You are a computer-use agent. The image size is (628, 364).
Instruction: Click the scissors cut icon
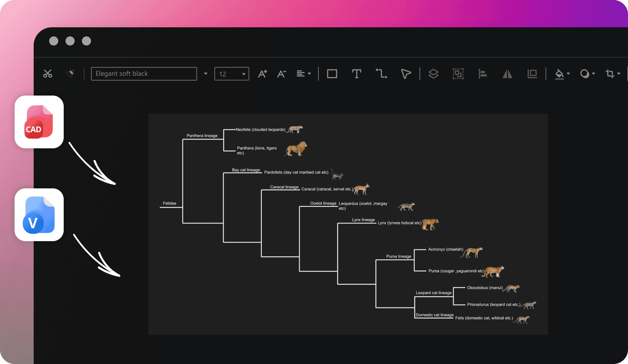pyautogui.click(x=48, y=74)
